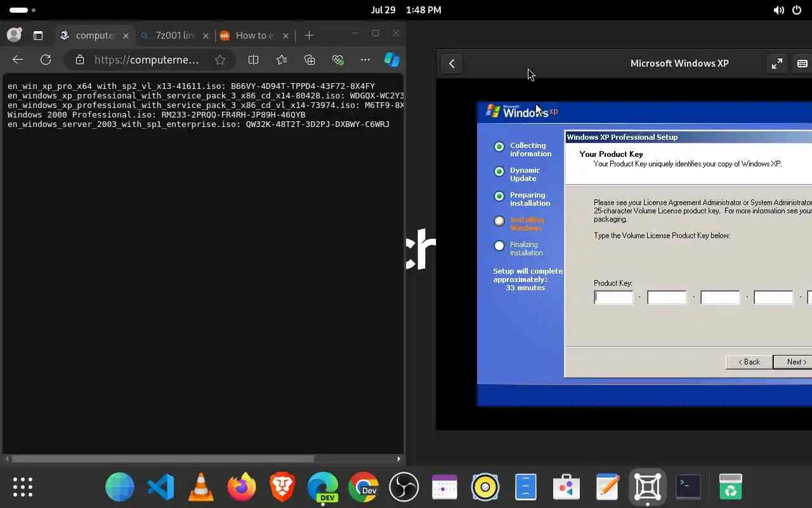Viewport: 812px width, 508px height.
Task: Launch Brave browser from dock
Action: 282,487
